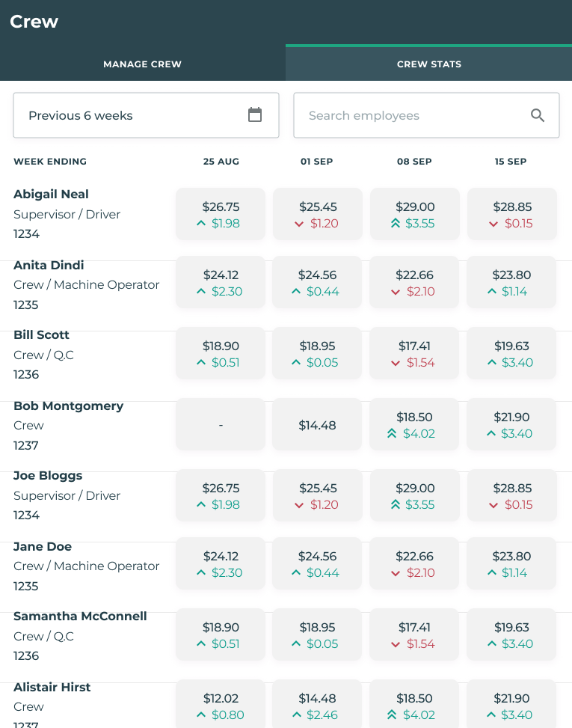Open Abigail Neal's employee row
Screen dimensions: 572x728
51,195
